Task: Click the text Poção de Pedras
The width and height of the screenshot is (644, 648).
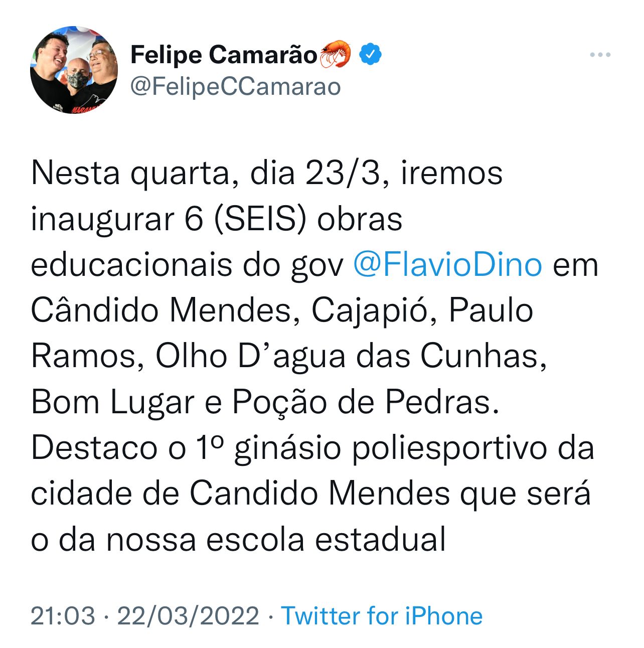Action: [x=366, y=402]
